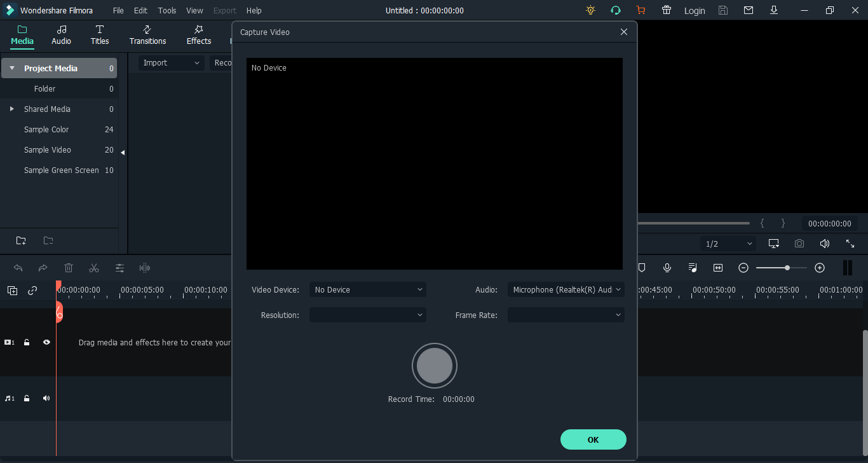868x463 pixels.
Task: Open the Audio microphone dropdown
Action: [x=566, y=289]
